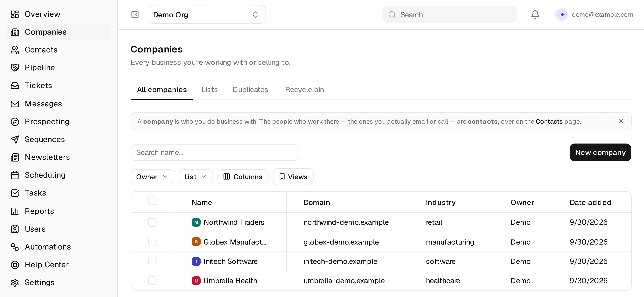Screen dimensions: 644x297
Task: Open Help Center lifebuoy icon
Action: coord(15,265)
